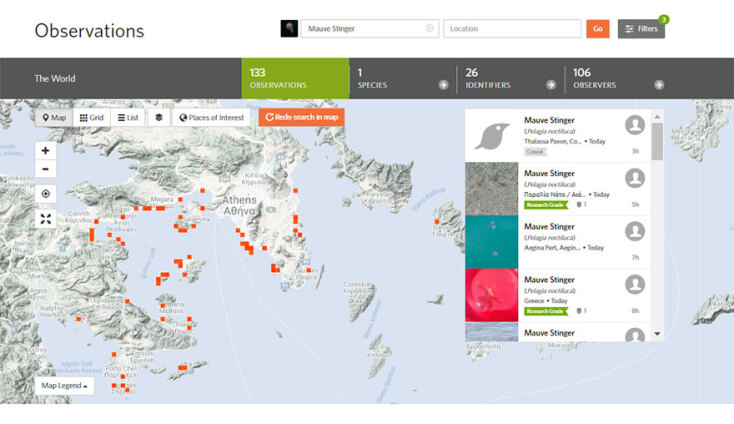Click the observation list scrollbar down arrow

pos(657,333)
